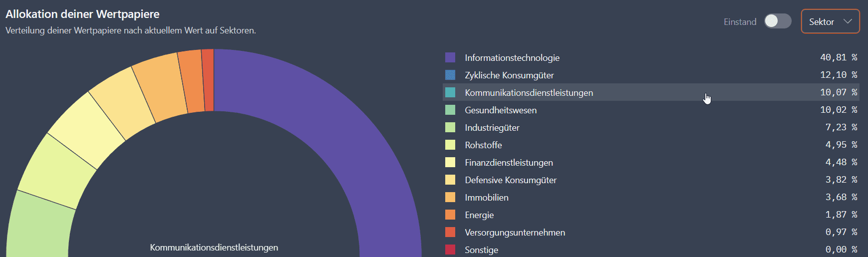Click the Kommunikationsdienstleistungen teal swatch
Viewport: 868px width, 257px height.
coord(450,92)
